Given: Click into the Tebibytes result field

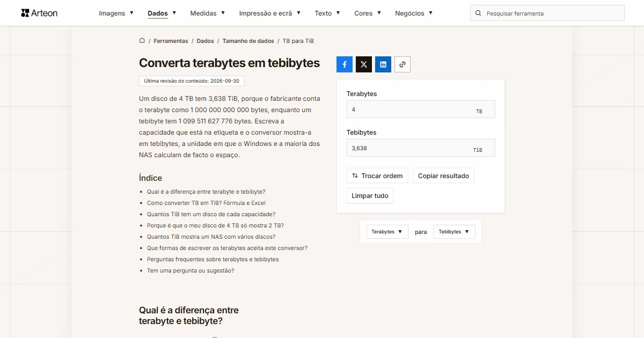Looking at the screenshot, I should (421, 148).
